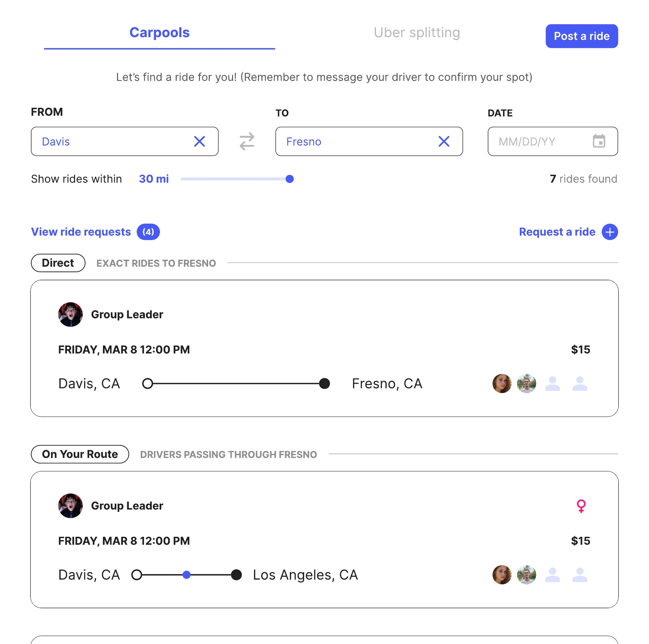The image size is (649, 644).
Task: Click the Post a ride button
Action: pyautogui.click(x=581, y=36)
